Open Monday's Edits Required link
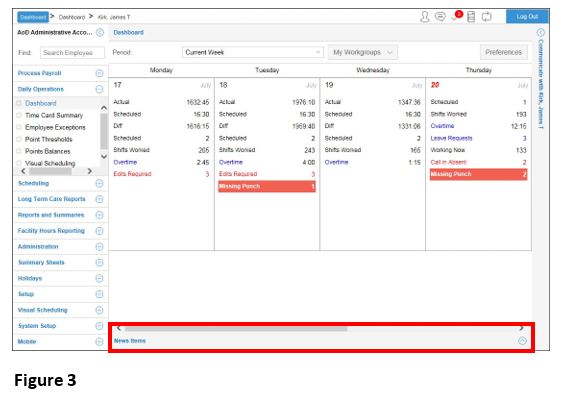The image size is (561, 396). [x=132, y=174]
